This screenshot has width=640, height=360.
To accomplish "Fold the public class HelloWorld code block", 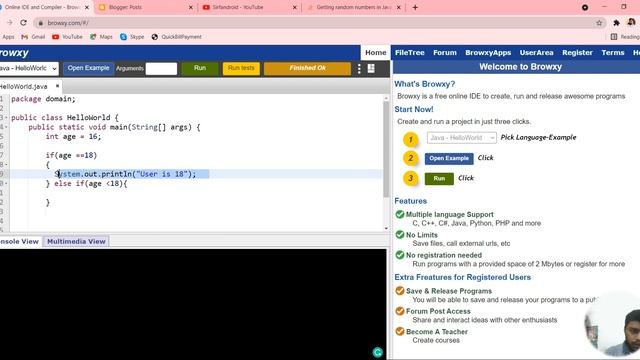I will (x=6, y=118).
